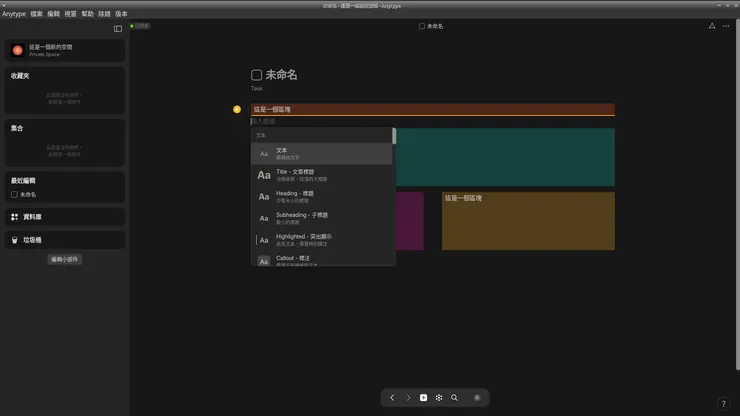Choose Title block style option
740x416 pixels.
pos(321,175)
